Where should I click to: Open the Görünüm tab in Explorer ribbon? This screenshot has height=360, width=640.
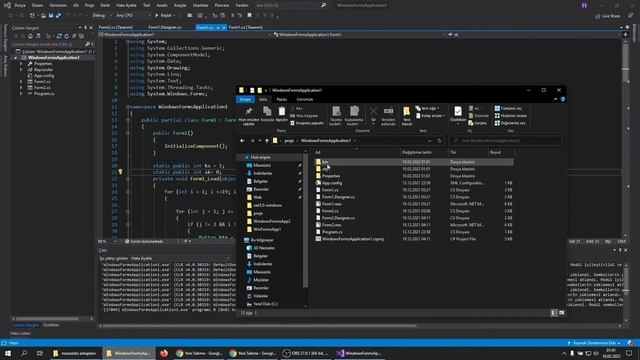point(304,99)
